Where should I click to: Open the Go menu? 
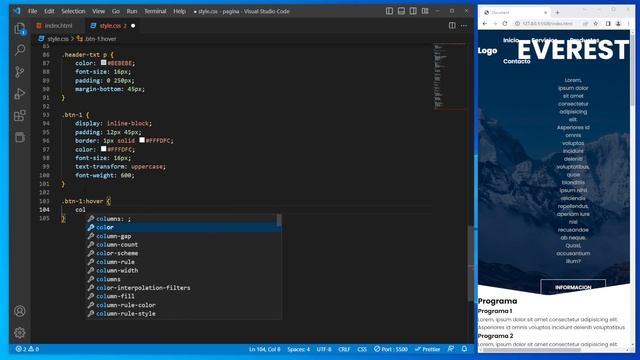pos(116,11)
